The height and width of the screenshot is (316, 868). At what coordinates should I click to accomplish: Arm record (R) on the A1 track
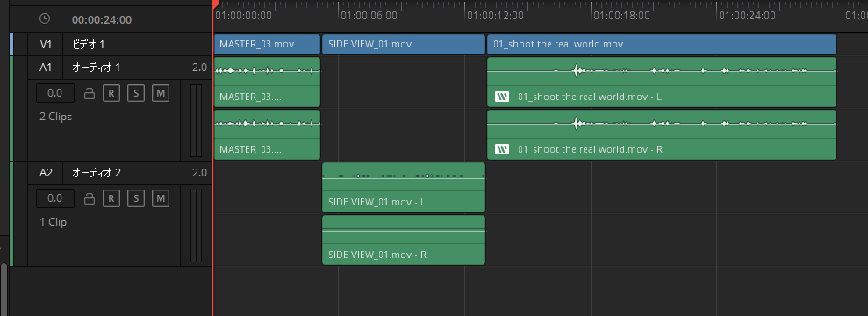coord(111,94)
